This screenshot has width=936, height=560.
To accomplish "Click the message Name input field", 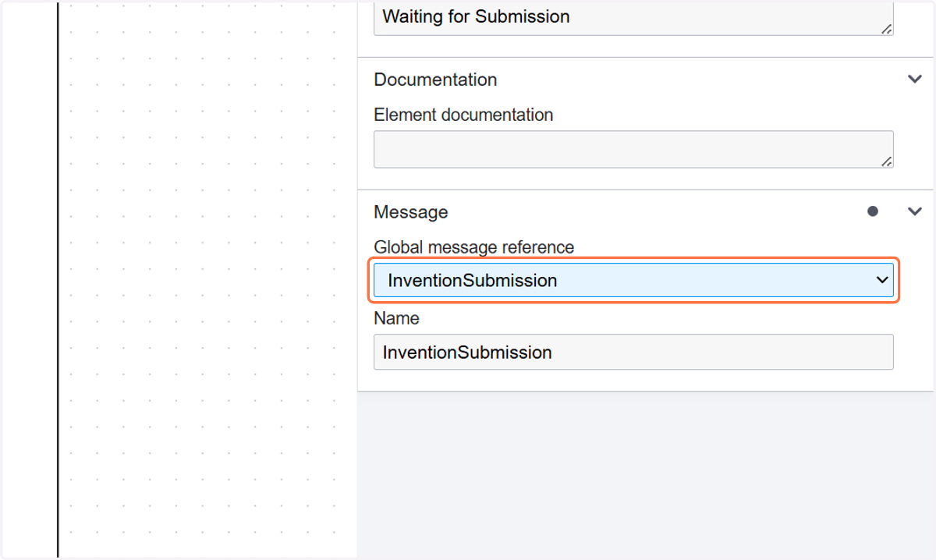I will (633, 353).
